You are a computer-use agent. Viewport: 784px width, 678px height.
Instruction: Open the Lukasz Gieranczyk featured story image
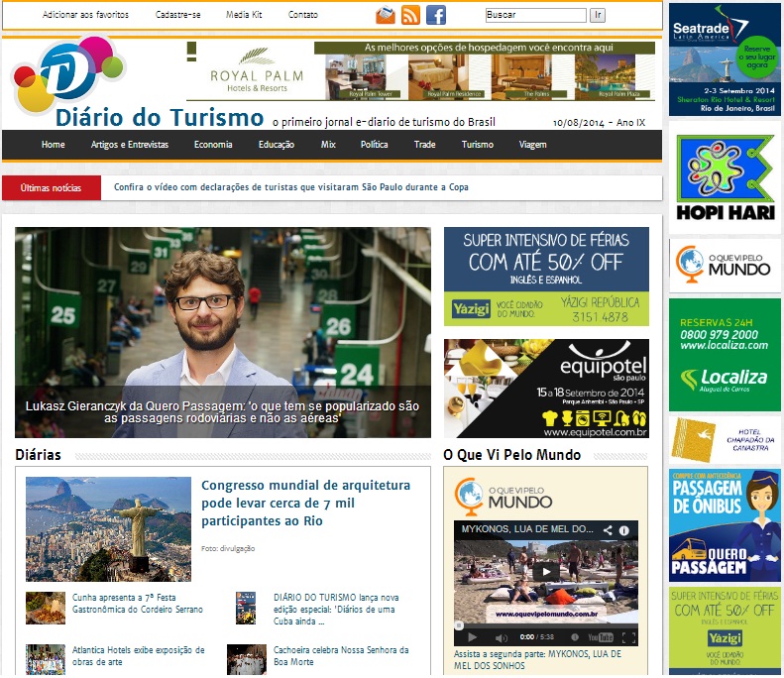coord(223,332)
